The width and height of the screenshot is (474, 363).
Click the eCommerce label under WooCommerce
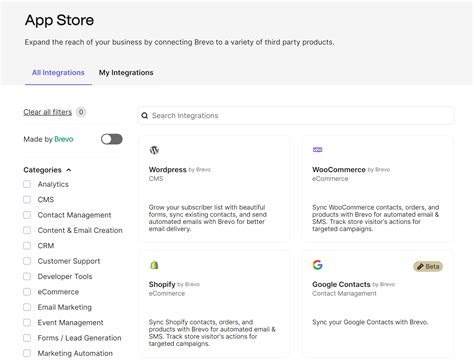[x=330, y=179]
